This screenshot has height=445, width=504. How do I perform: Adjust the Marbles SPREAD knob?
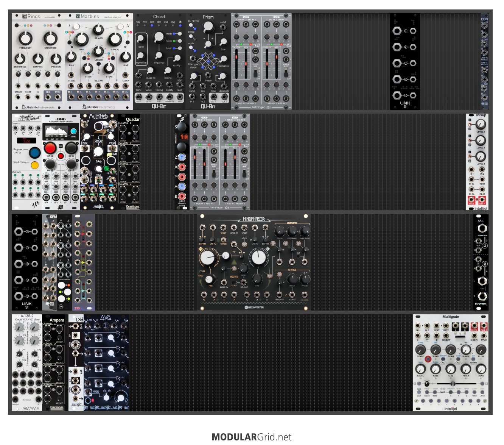pyautogui.click(x=115, y=39)
